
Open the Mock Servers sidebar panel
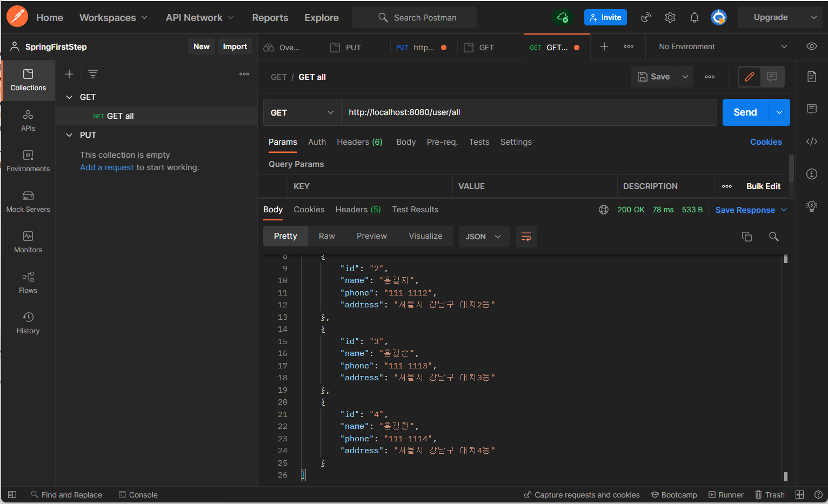[28, 201]
